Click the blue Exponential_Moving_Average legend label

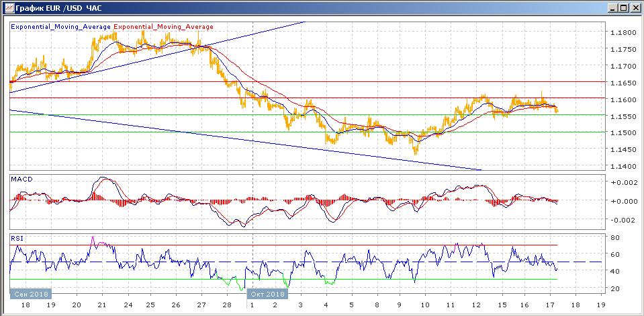pyautogui.click(x=61, y=27)
